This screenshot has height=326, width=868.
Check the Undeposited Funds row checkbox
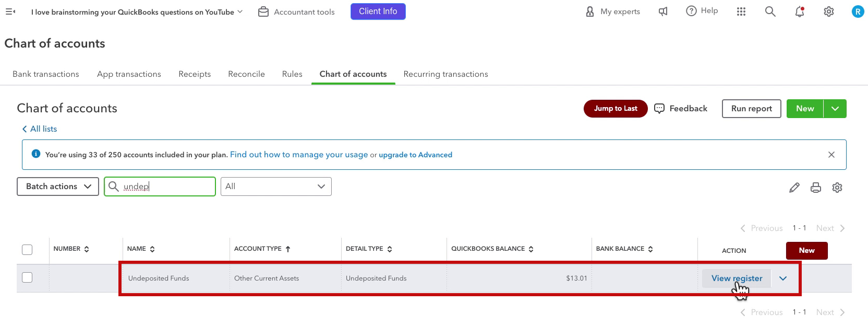[27, 277]
